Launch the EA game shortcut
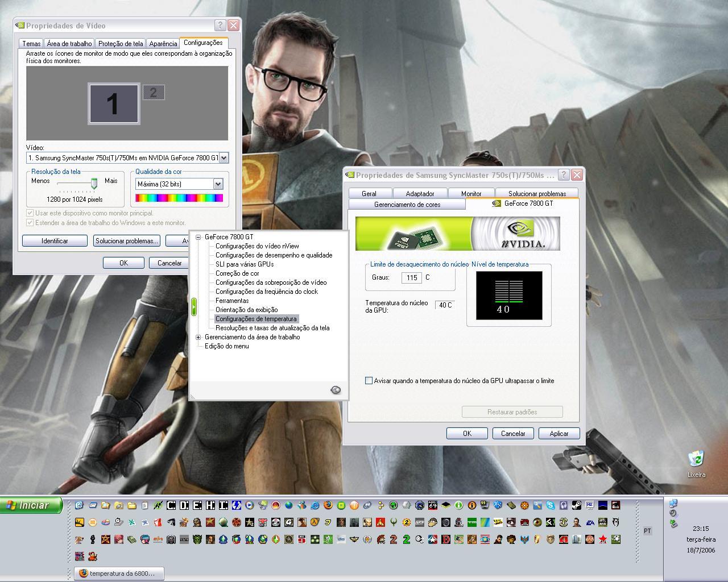 (x=590, y=523)
